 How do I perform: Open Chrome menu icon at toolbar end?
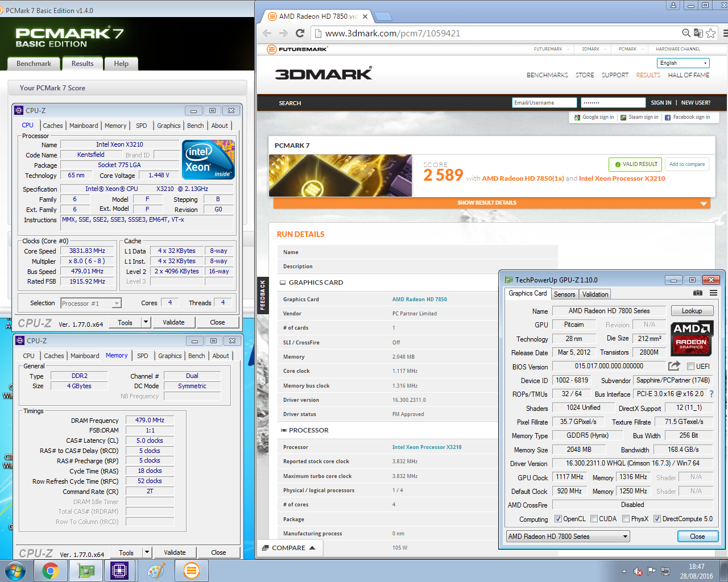click(x=725, y=33)
